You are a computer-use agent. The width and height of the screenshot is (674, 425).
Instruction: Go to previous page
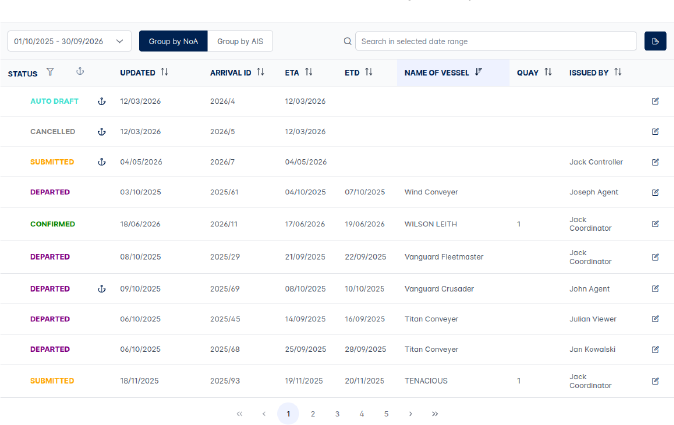[264, 414]
